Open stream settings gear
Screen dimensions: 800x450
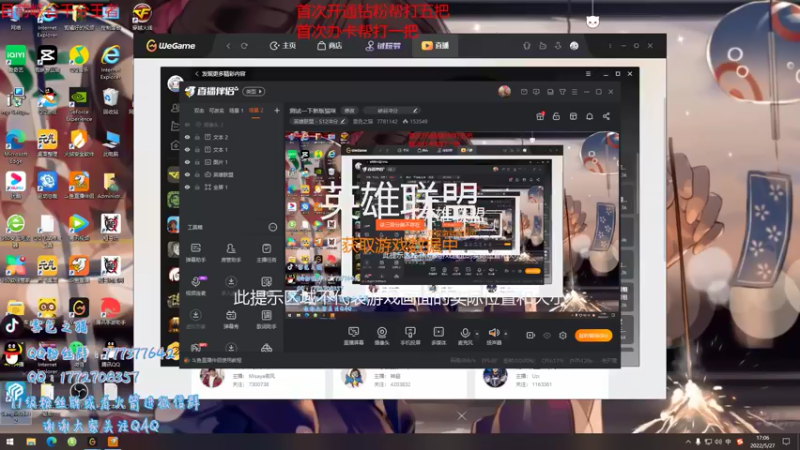(x=563, y=335)
